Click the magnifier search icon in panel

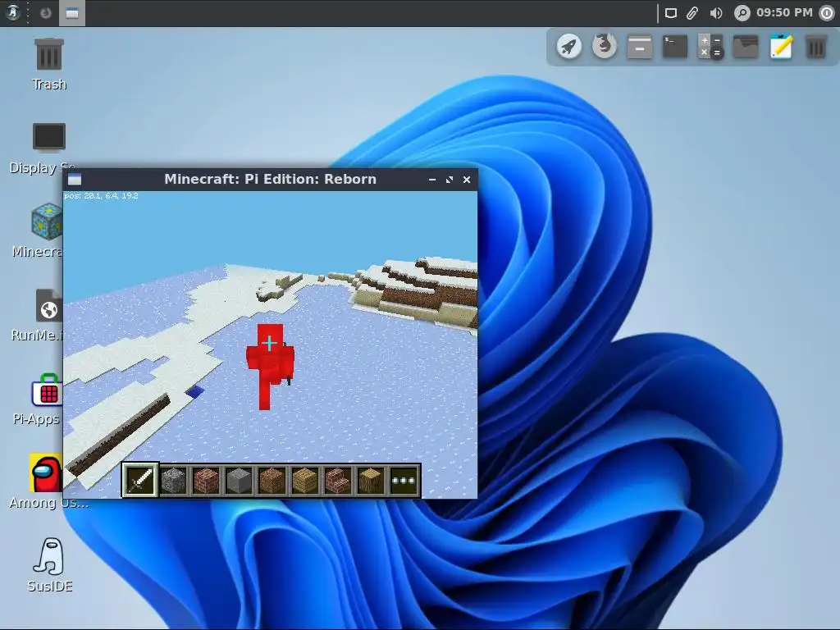pyautogui.click(x=742, y=13)
